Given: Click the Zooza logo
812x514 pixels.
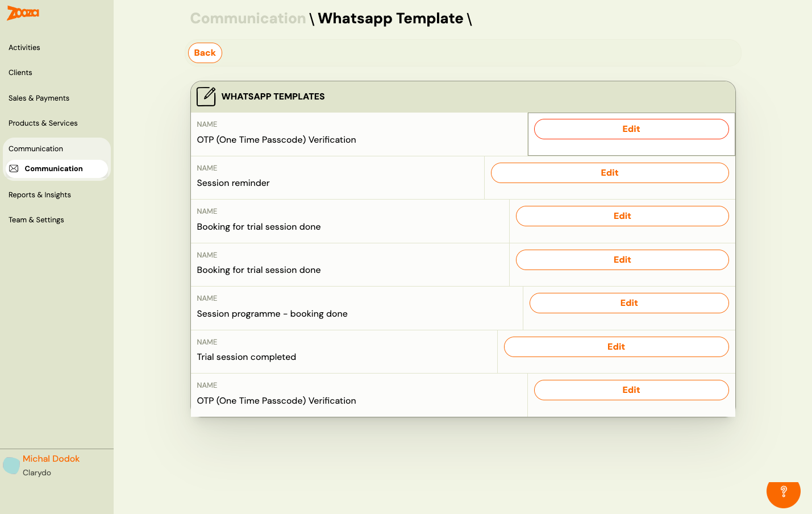Looking at the screenshot, I should click(22, 13).
